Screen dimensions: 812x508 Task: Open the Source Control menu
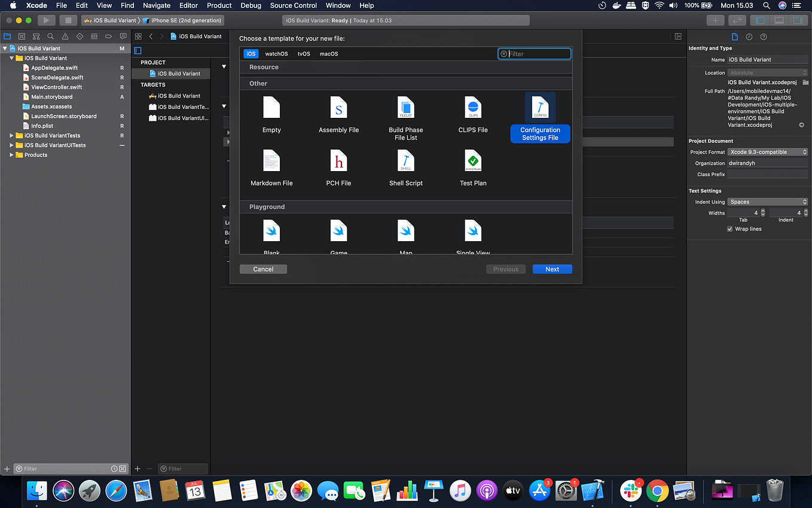click(x=293, y=5)
